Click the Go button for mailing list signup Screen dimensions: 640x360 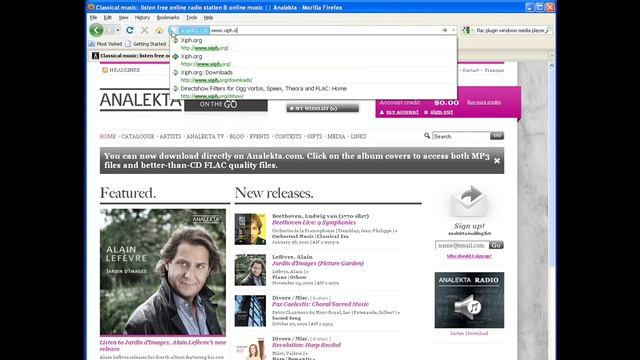click(496, 245)
